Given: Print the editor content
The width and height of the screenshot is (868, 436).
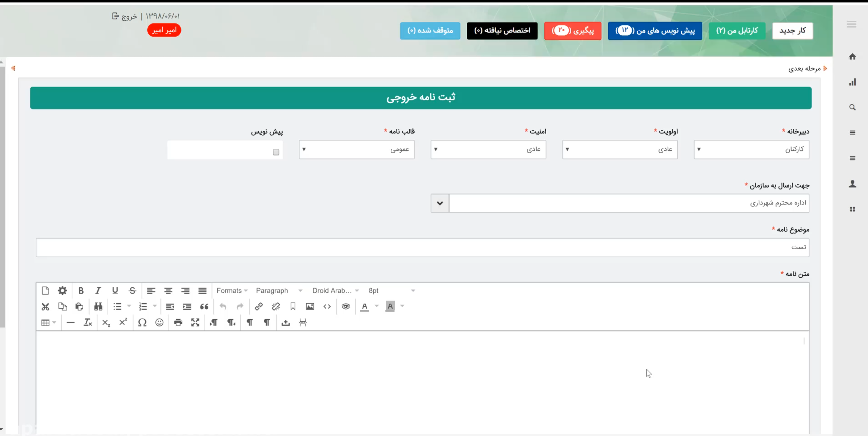Looking at the screenshot, I should click(178, 323).
